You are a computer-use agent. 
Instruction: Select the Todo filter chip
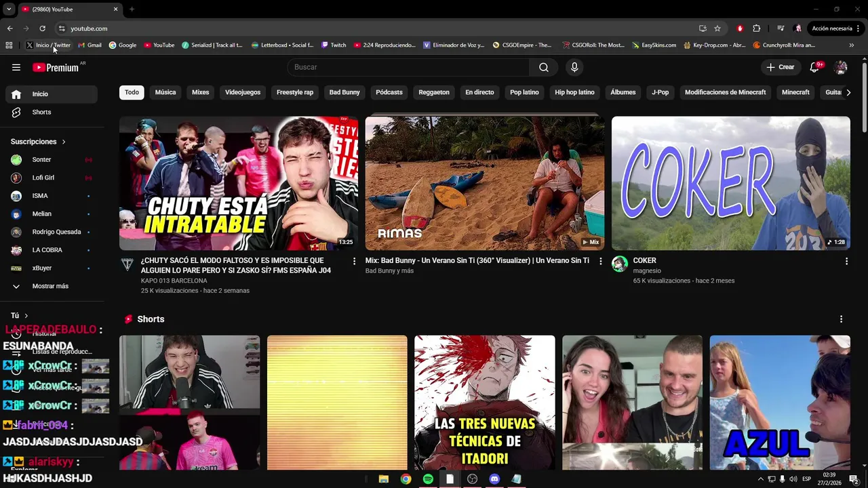click(x=132, y=92)
